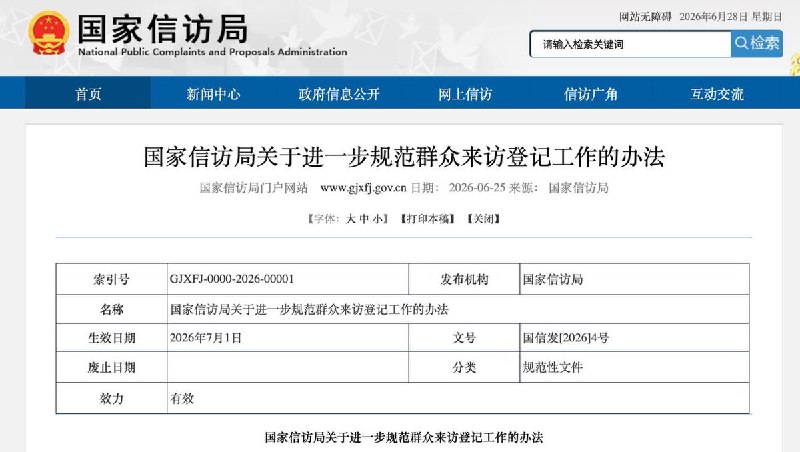Click the 网站无障碍 accessibility link
This screenshot has width=800, height=452.
tap(645, 17)
